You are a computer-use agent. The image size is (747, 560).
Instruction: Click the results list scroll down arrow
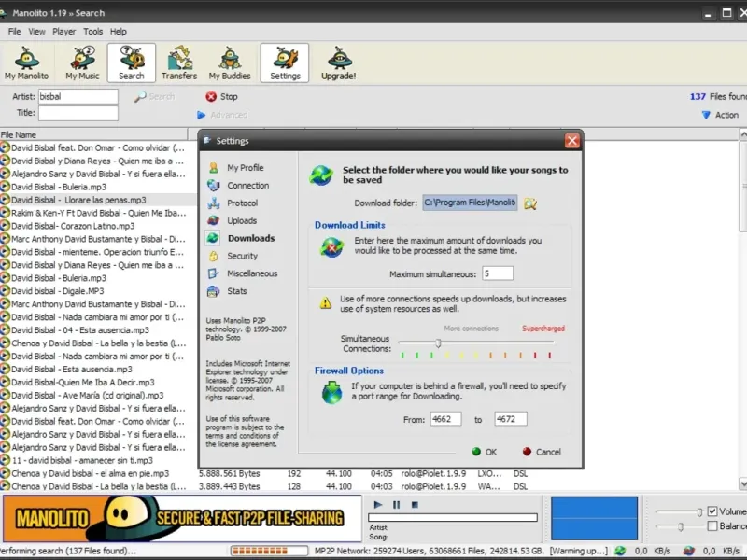pos(742,483)
